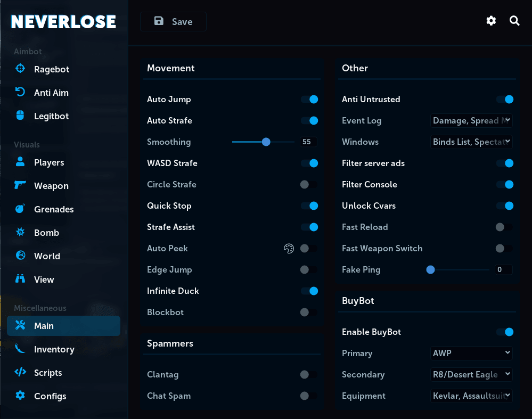Click the Configs gear icon
This screenshot has height=419, width=532.
[x=20, y=395]
